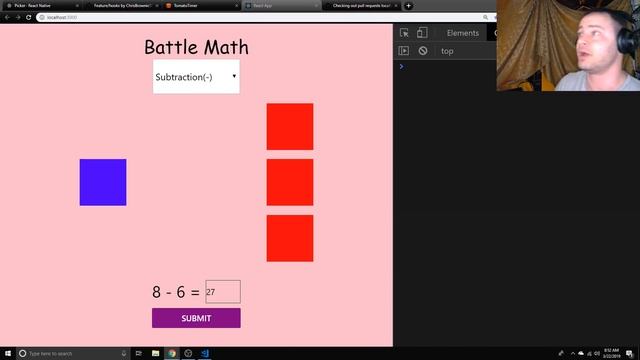Screen dimensions: 640x360
Task: Switch to the Checking out pull requests tab
Action: 361,6
